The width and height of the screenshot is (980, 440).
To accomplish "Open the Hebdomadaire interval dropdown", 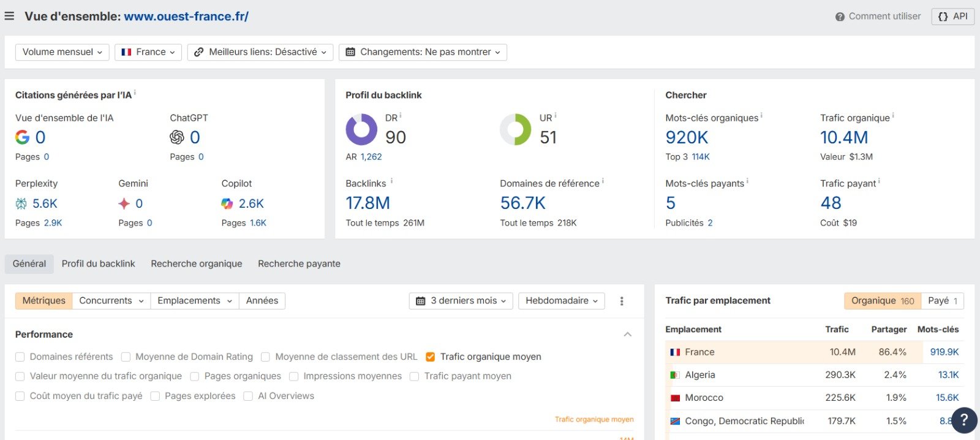I will (x=561, y=301).
